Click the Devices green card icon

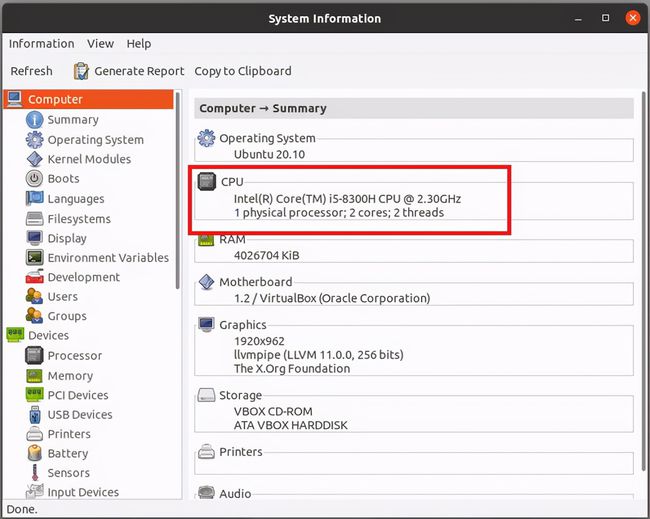[15, 335]
